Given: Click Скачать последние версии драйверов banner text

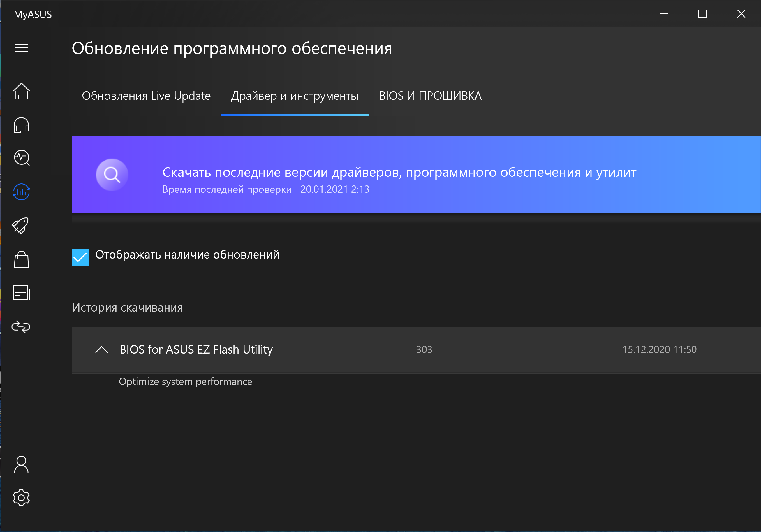Looking at the screenshot, I should [399, 172].
